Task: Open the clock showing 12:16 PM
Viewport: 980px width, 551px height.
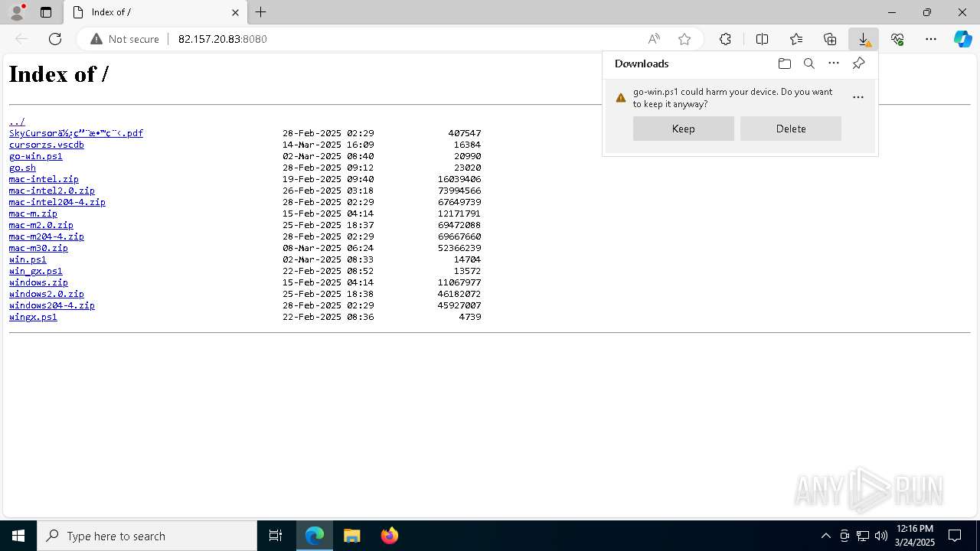Action: click(x=914, y=536)
